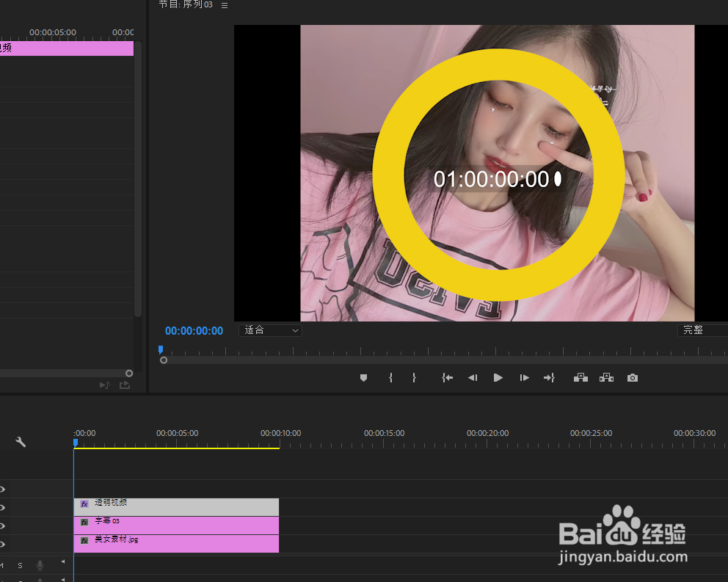Open the 序列03 program panel menu
The image size is (728, 582).
point(225,6)
